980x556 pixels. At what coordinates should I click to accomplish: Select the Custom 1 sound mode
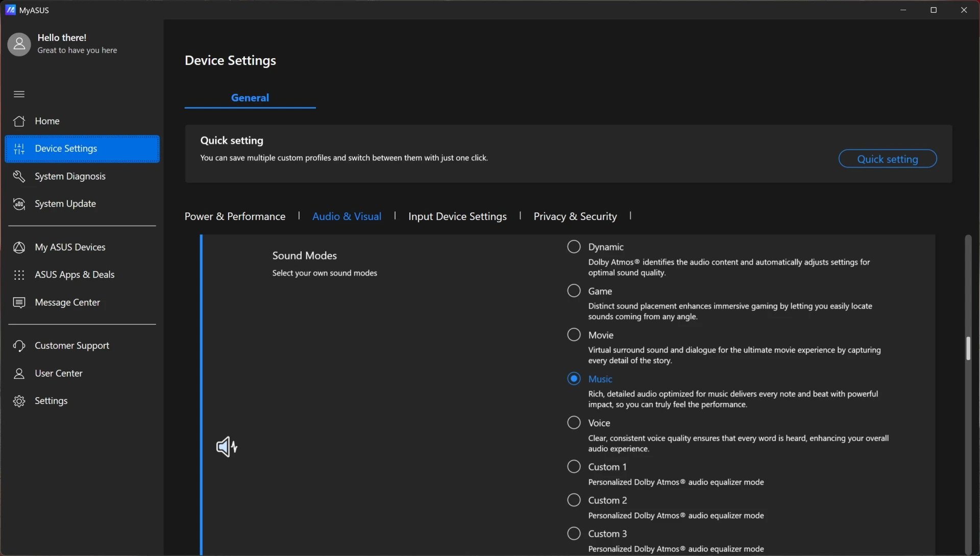(x=574, y=466)
